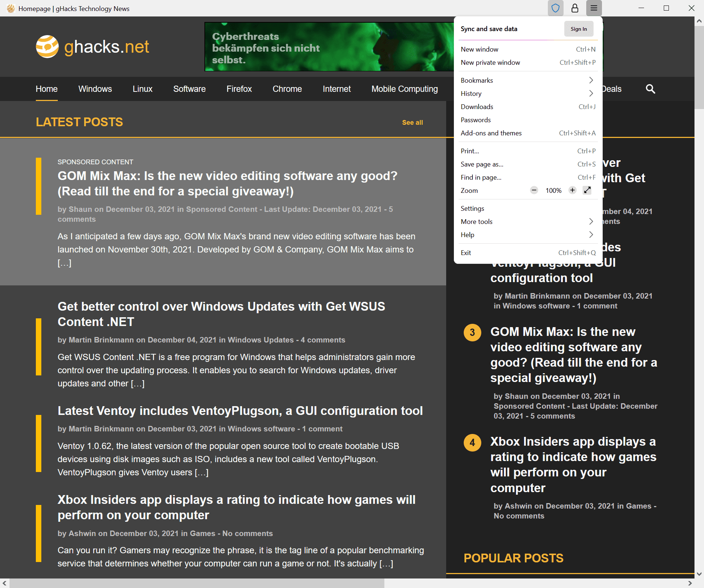Open sidebar Xbox Insiders post number 4

(x=573, y=465)
